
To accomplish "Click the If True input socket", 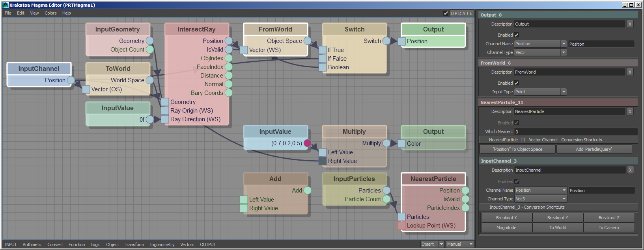I will tap(323, 50).
